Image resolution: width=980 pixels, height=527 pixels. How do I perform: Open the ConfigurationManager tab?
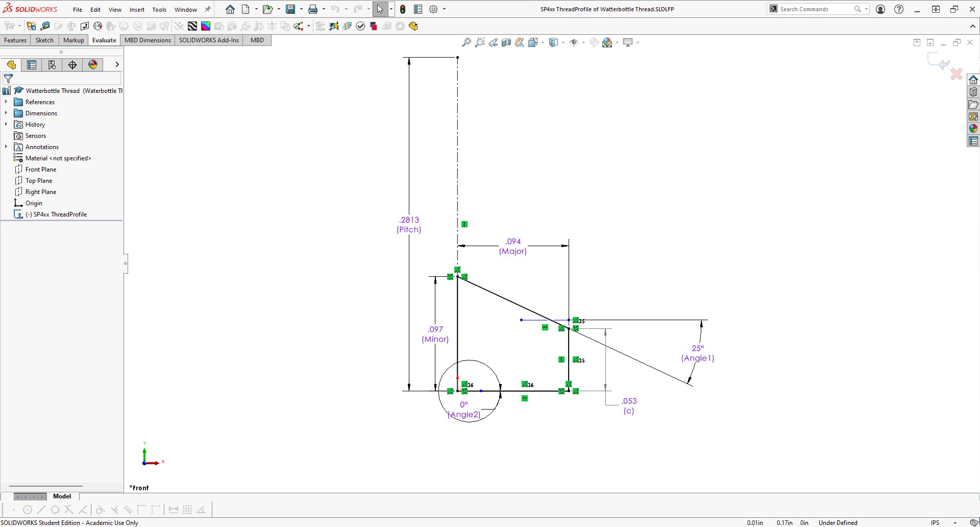pos(52,65)
